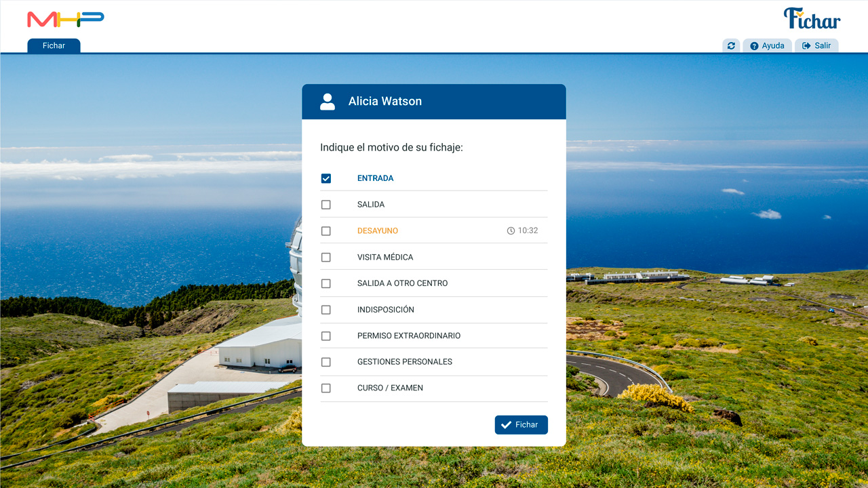Click the 10:32 time value

tap(528, 230)
